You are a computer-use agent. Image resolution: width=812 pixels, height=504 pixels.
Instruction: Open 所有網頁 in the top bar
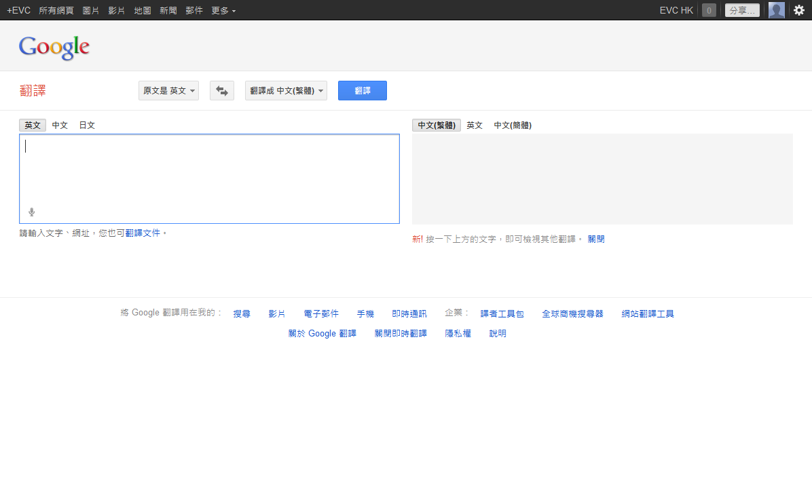(x=56, y=10)
